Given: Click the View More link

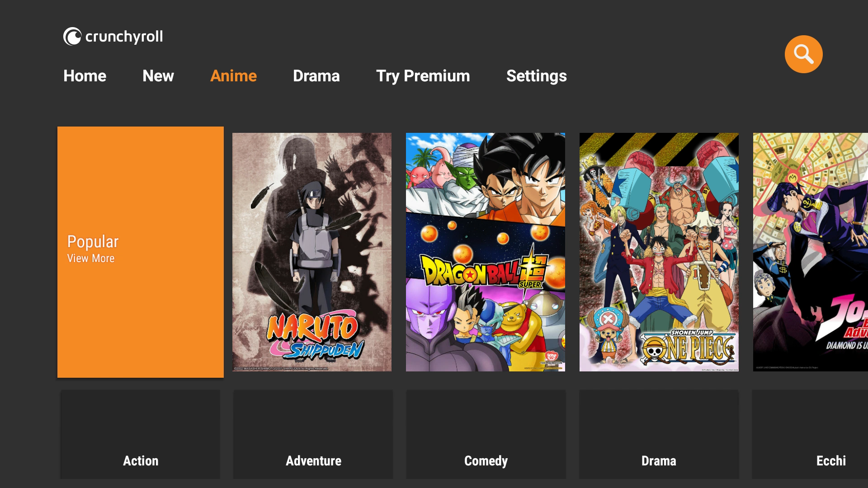Looking at the screenshot, I should 91,258.
